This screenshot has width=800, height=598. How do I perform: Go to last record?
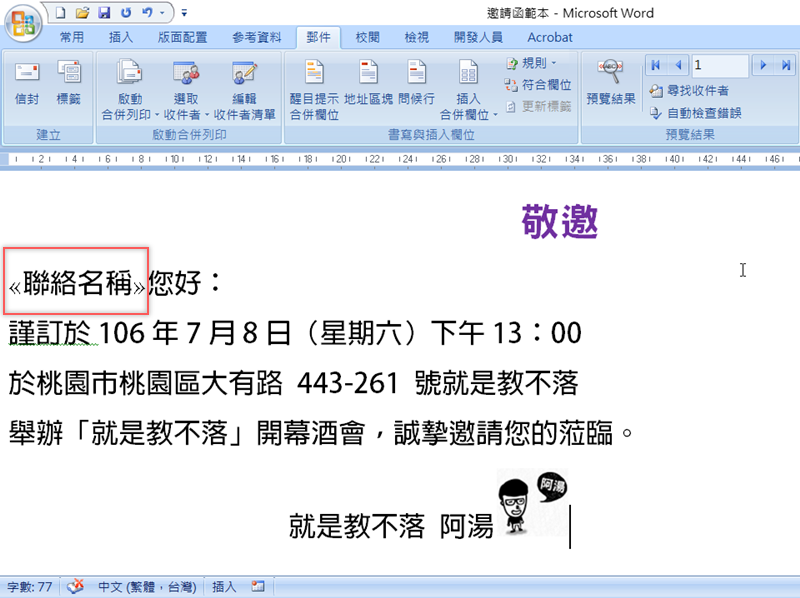pos(786,65)
